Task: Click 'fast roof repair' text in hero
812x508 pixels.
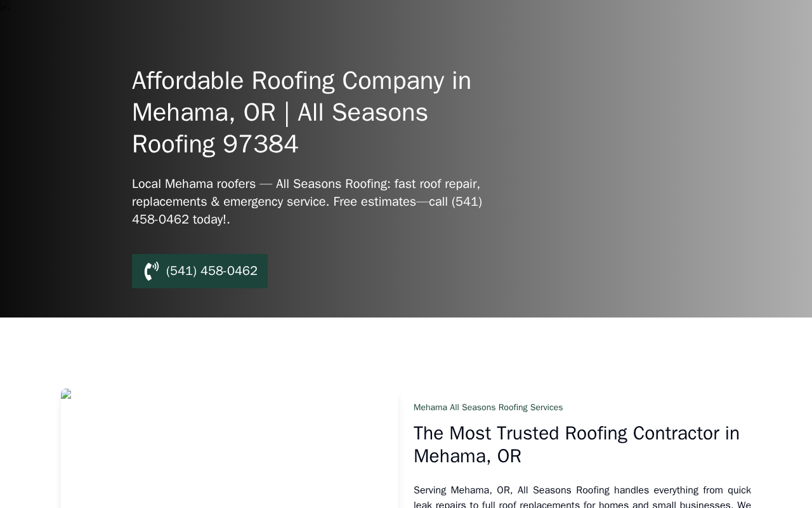Action: pyautogui.click(x=437, y=184)
